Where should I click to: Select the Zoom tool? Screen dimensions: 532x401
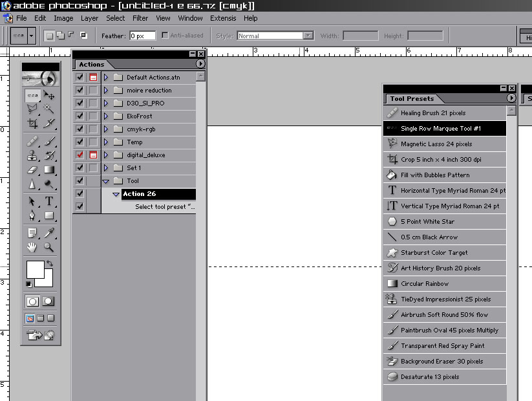[x=49, y=247]
